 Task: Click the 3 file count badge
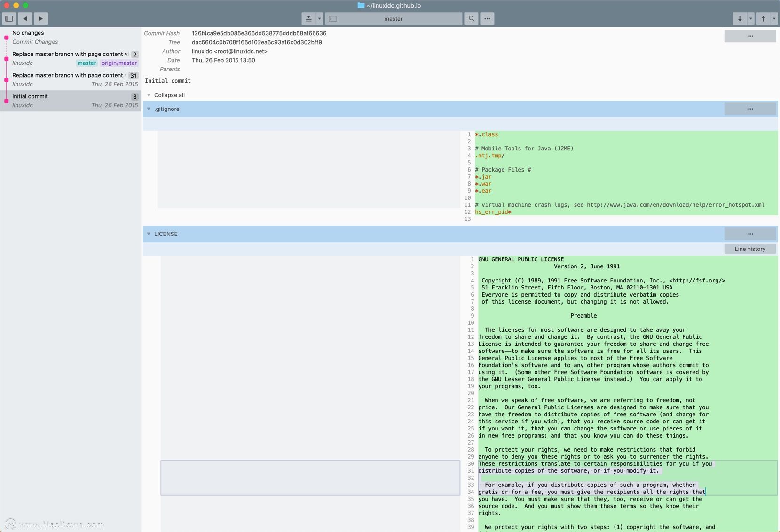point(135,97)
